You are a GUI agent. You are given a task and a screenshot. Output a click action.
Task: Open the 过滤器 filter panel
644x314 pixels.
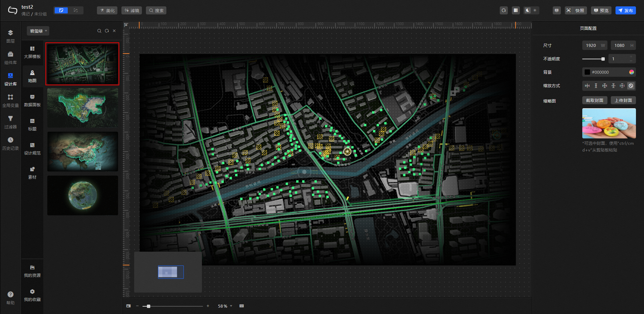pos(10,122)
